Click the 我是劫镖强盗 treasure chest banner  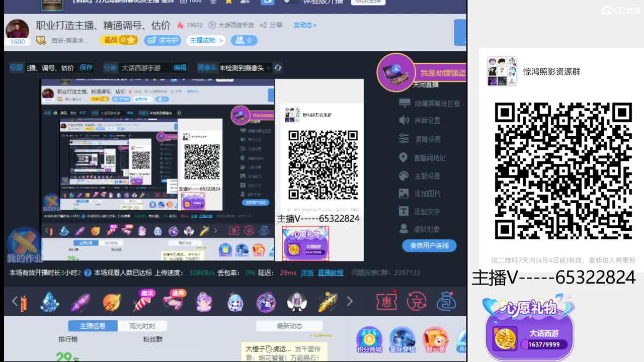(422, 72)
